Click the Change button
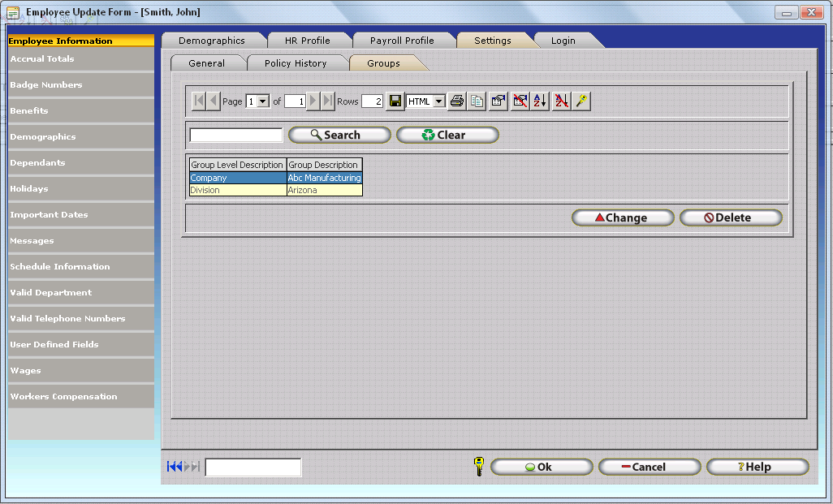The width and height of the screenshot is (833, 504). pos(623,218)
